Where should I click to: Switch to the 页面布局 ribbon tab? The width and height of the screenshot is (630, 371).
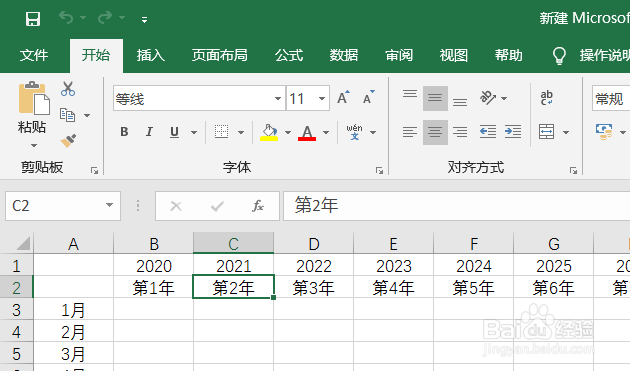219,55
